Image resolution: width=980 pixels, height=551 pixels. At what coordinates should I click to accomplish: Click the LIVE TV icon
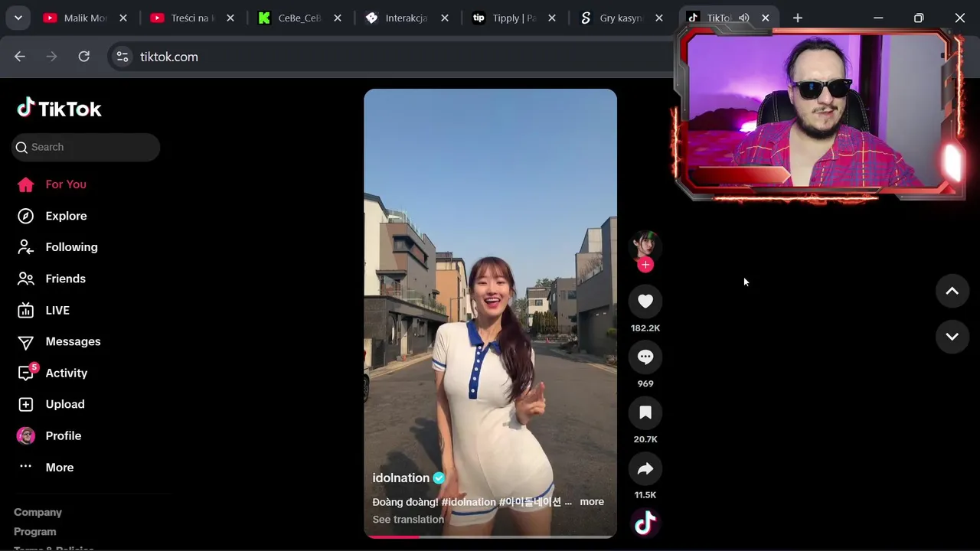[26, 310]
